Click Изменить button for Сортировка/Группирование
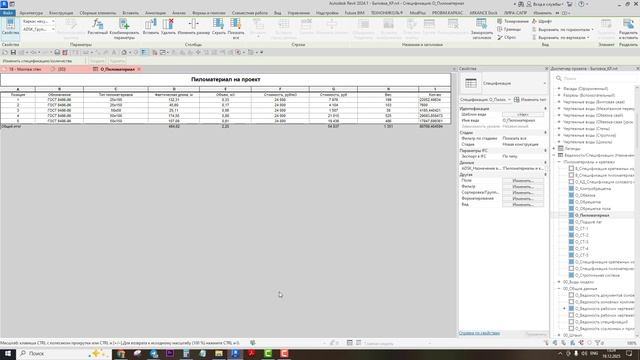Screen dimensions: 640x360 tap(523, 192)
